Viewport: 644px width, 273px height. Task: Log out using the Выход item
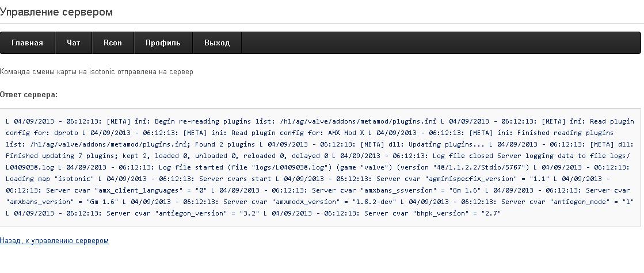(217, 43)
